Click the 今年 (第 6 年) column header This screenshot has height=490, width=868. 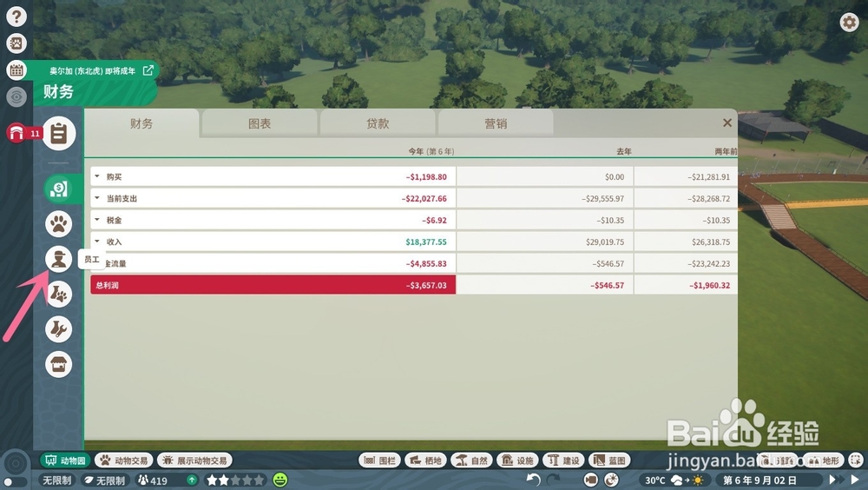[431, 151]
